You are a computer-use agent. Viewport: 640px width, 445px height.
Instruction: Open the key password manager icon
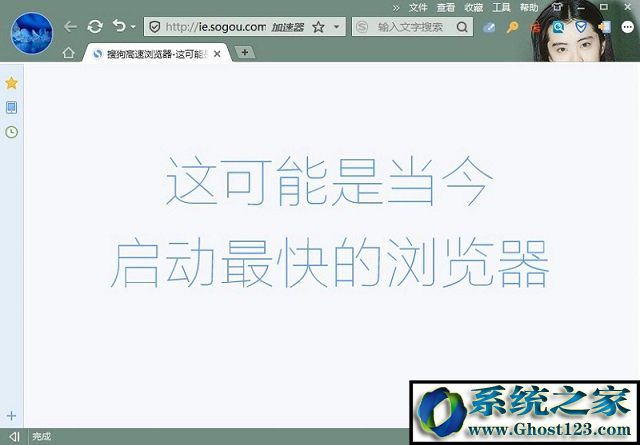512,27
